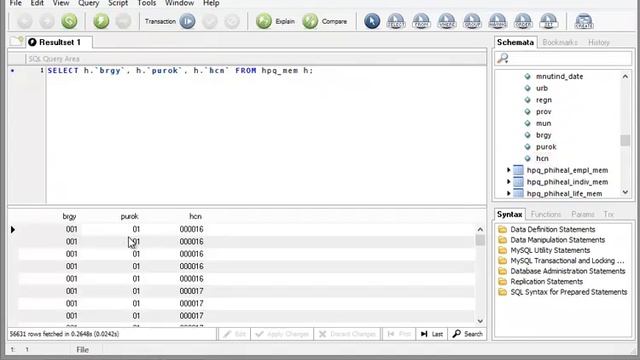Viewport: 640px width, 360px height.
Task: Click the SQL query text line
Action: coord(180,71)
